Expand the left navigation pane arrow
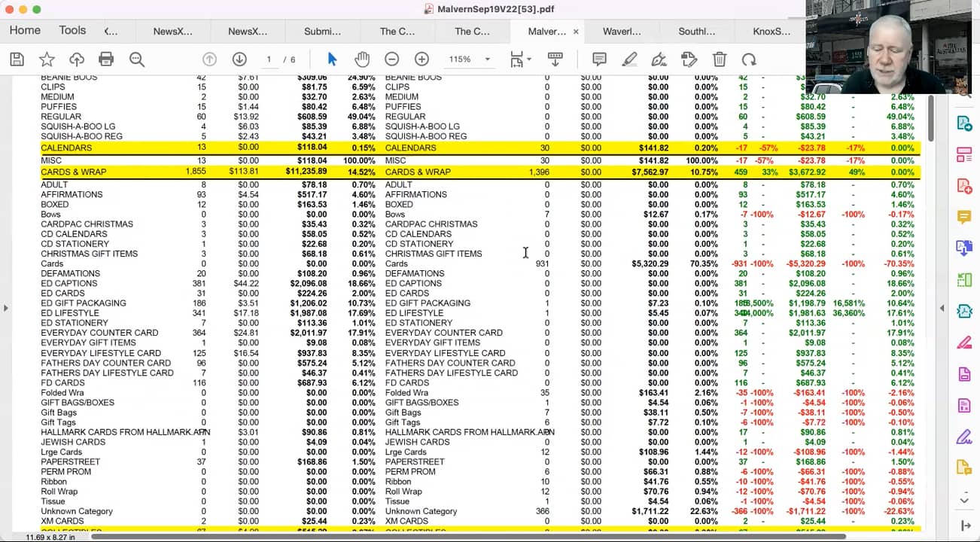 [x=5, y=308]
